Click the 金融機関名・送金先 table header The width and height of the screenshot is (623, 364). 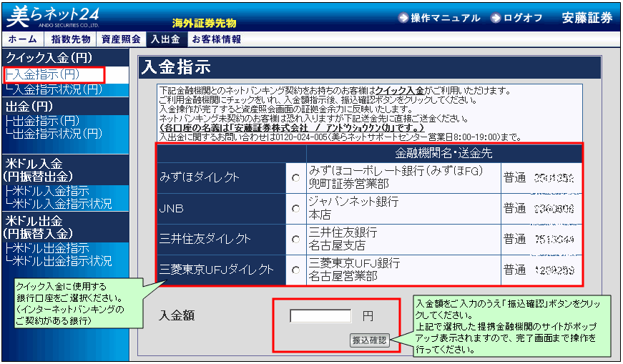443,153
